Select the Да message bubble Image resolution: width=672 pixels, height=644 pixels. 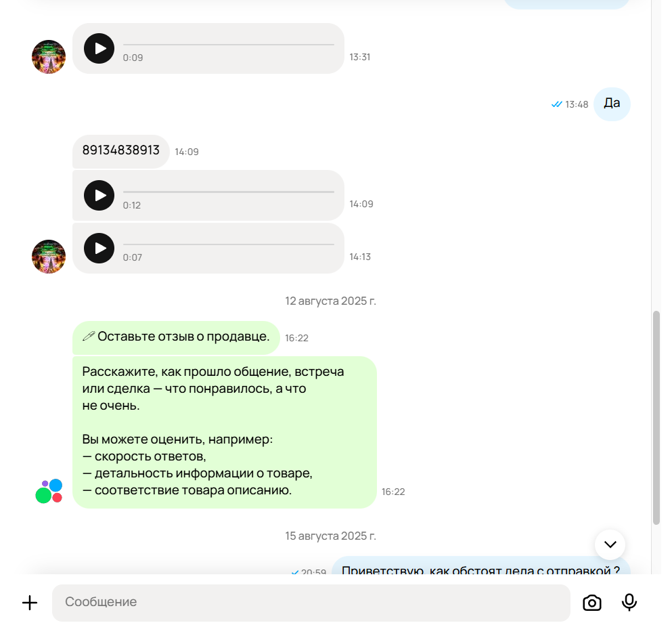[x=612, y=104]
